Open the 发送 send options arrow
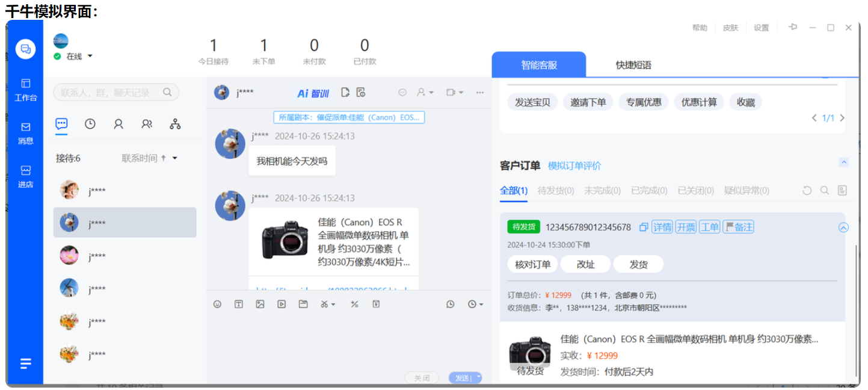The image size is (868, 390). point(479,377)
